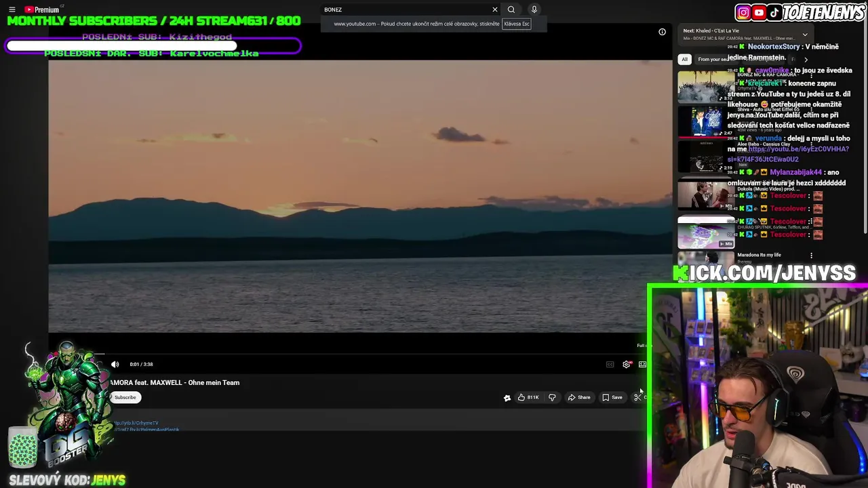
Task: Collapse the Next queue chevron
Action: pyautogui.click(x=805, y=35)
